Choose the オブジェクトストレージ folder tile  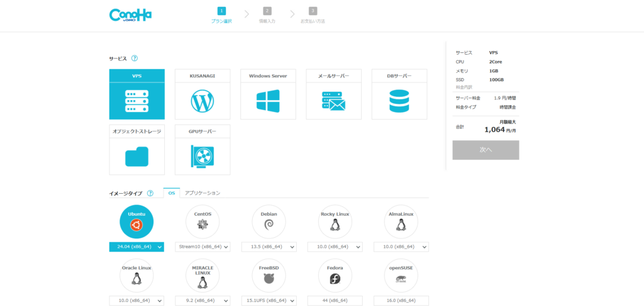(x=136, y=150)
